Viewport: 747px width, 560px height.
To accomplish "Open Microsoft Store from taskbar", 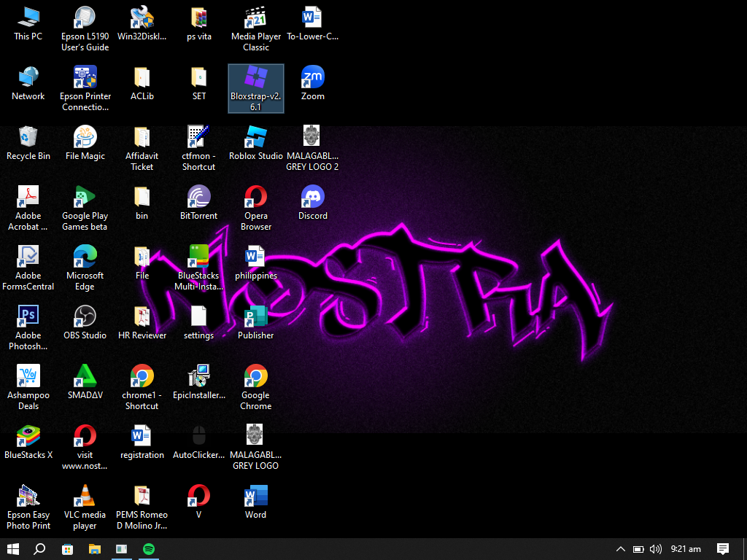I will [68, 549].
